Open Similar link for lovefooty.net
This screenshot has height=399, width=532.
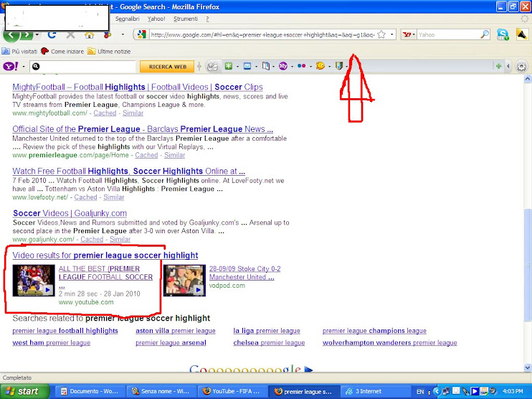114,197
